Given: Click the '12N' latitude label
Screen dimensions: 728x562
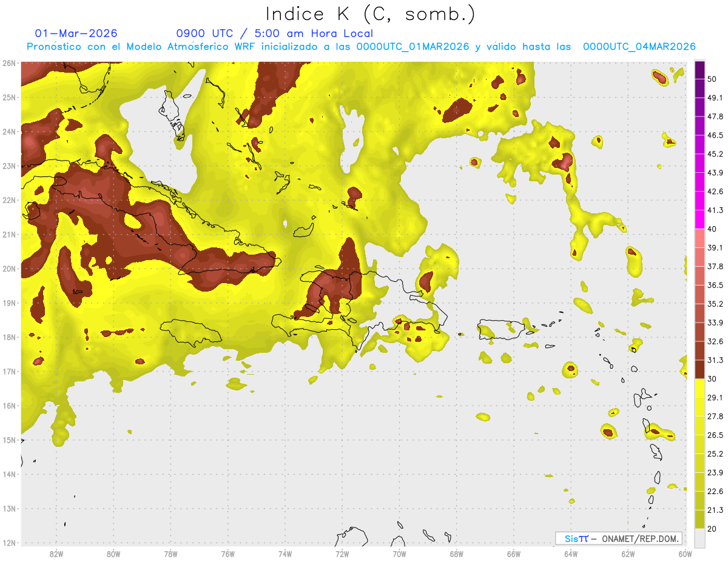Looking at the screenshot, I should coord(8,543).
